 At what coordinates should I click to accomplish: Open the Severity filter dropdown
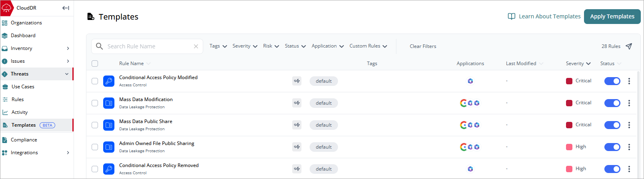(245, 46)
